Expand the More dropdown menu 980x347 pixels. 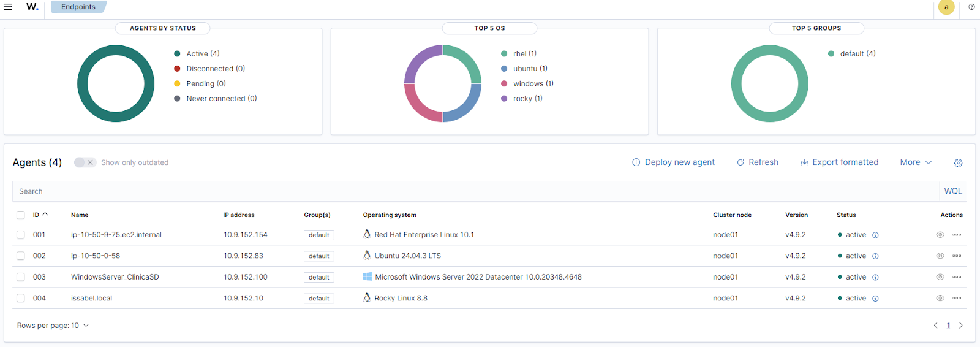point(916,162)
